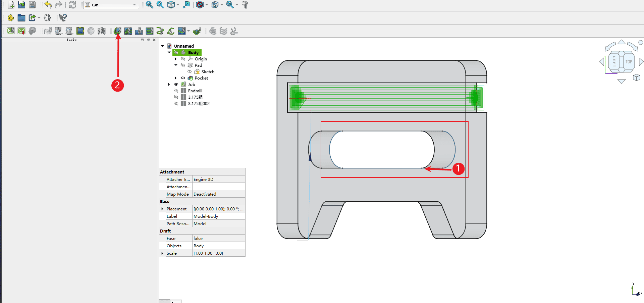Click the Fit All zoom icon
This screenshot has width=644, height=303.
tap(149, 5)
